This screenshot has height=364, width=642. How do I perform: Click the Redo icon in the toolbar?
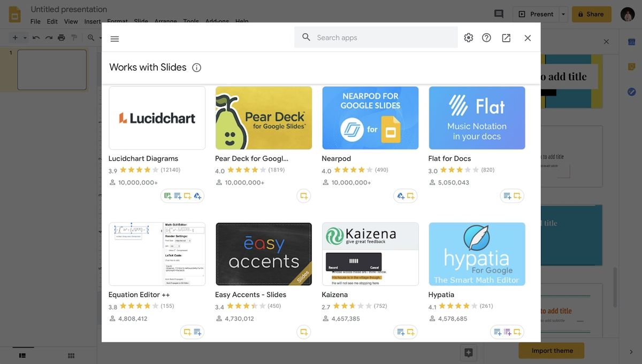pos(48,38)
